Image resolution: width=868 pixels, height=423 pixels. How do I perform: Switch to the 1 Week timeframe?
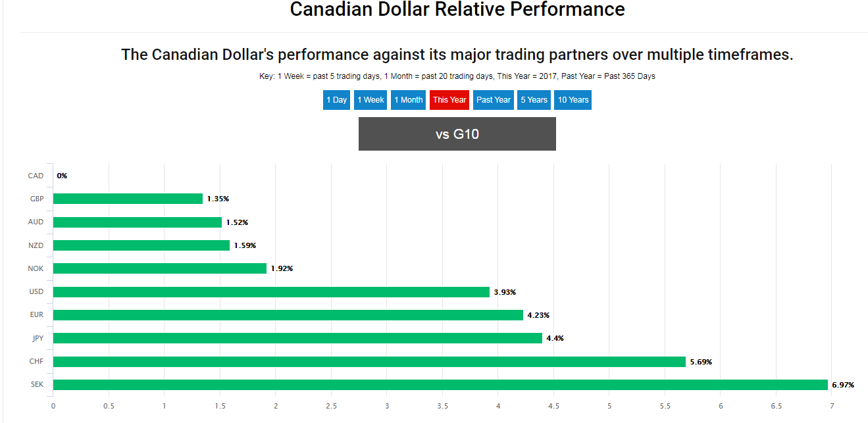370,100
